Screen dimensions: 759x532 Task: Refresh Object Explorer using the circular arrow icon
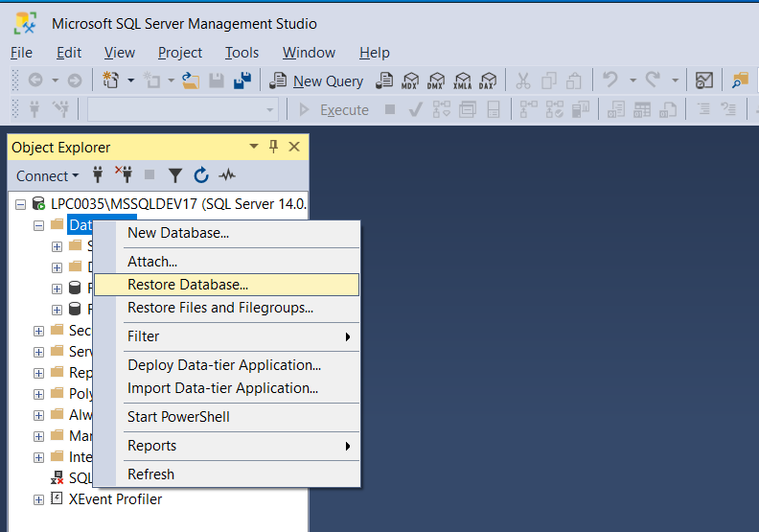tap(201, 175)
